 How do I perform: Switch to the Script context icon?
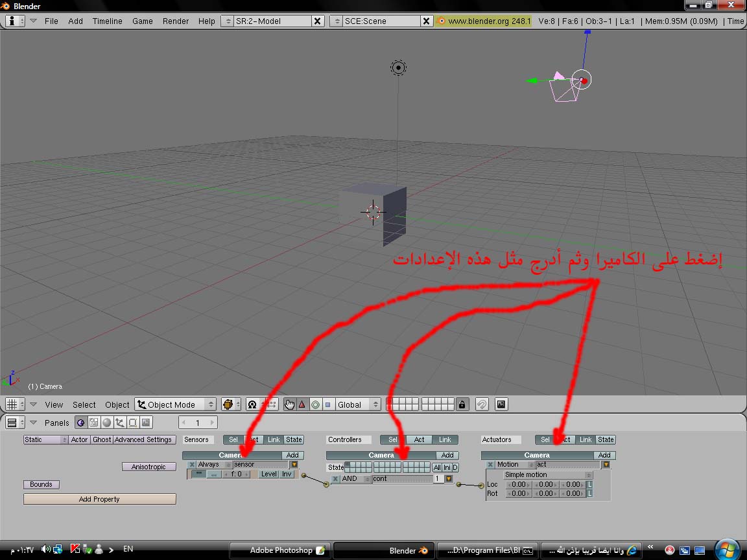pyautogui.click(x=94, y=423)
